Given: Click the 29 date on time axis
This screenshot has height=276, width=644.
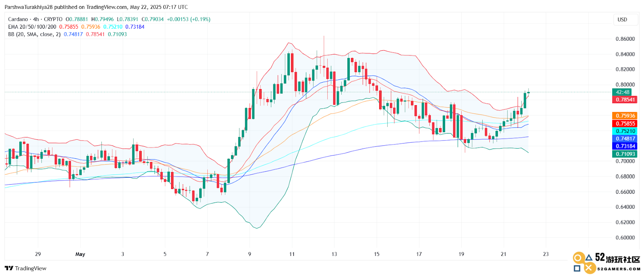Looking at the screenshot, I should 38,254.
